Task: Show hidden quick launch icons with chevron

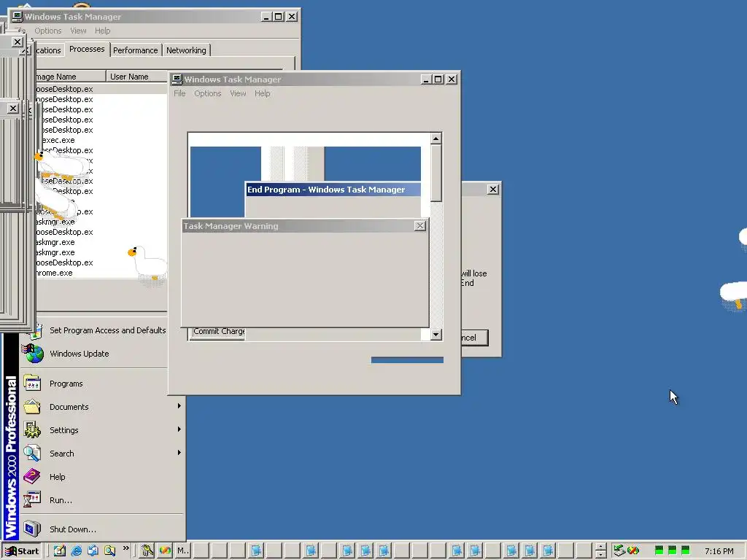Action: click(125, 548)
